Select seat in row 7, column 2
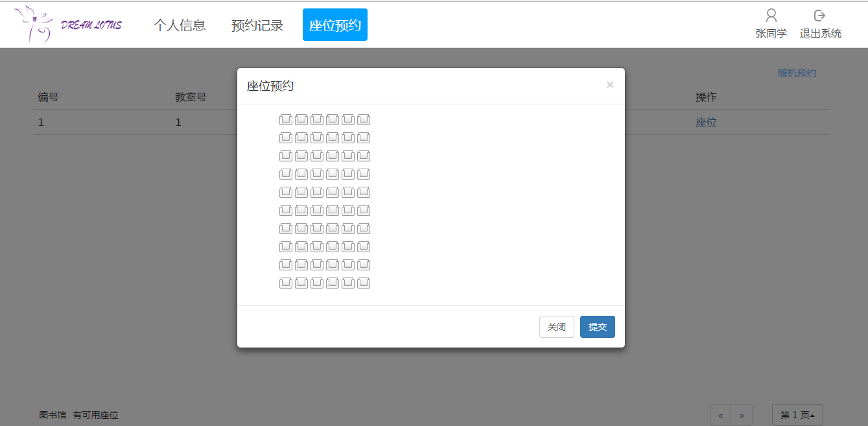Screen dimensions: 868x426 [x=301, y=229]
